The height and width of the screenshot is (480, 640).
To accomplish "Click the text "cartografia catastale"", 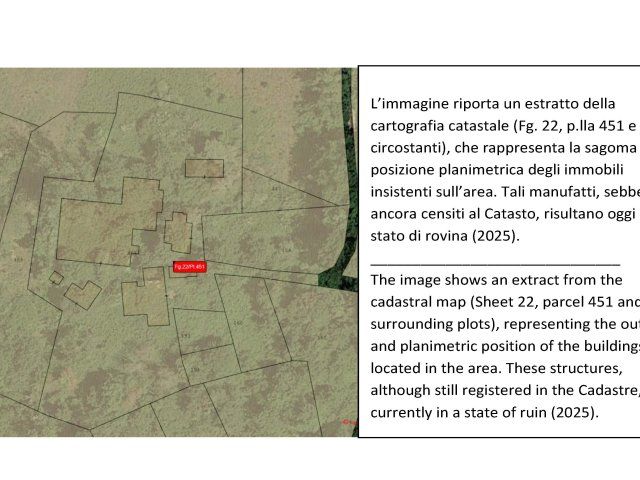I will [434, 125].
